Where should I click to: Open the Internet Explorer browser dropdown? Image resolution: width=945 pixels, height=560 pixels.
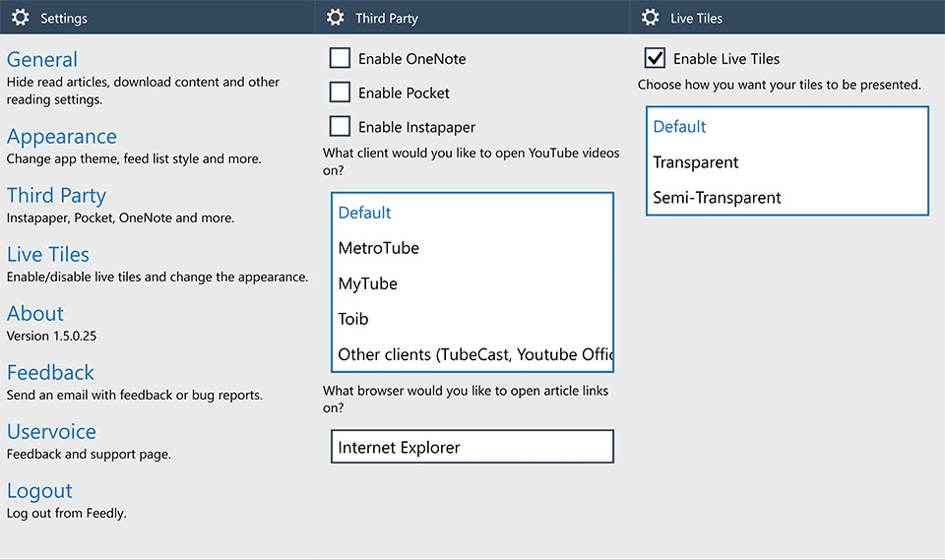coord(472,447)
